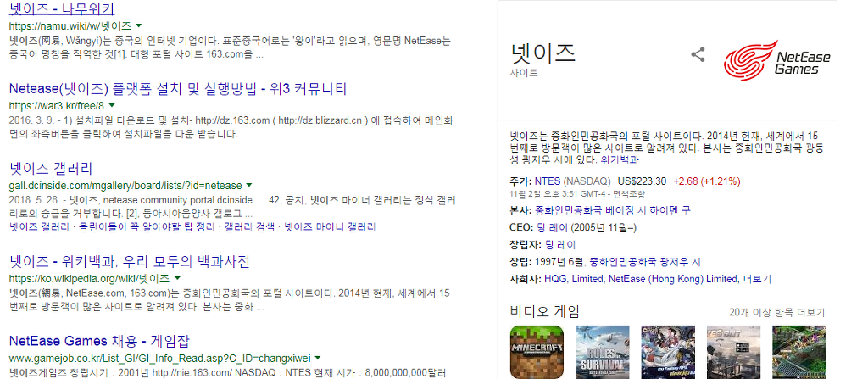
Task: Open the Rules of Survival thumbnail
Action: pyautogui.click(x=603, y=353)
